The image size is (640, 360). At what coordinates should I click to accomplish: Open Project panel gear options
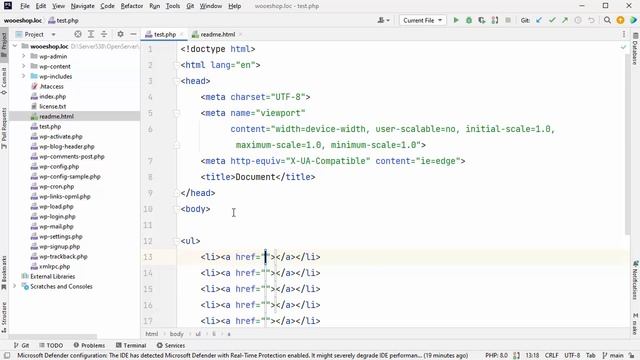pyautogui.click(x=120, y=34)
